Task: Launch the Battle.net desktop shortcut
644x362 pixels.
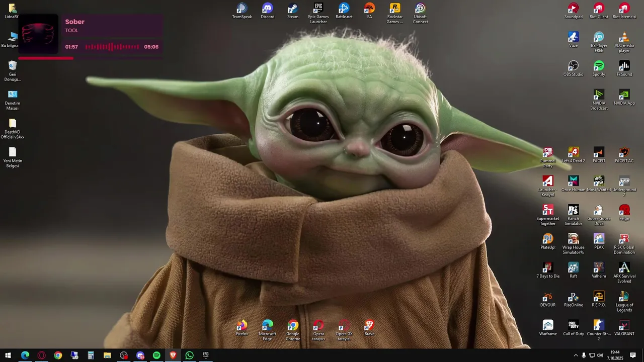Action: [x=344, y=11]
